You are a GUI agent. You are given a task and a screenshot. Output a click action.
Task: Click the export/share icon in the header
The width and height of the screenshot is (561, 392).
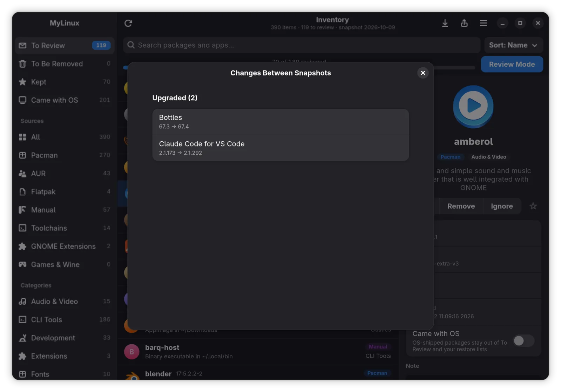click(464, 23)
